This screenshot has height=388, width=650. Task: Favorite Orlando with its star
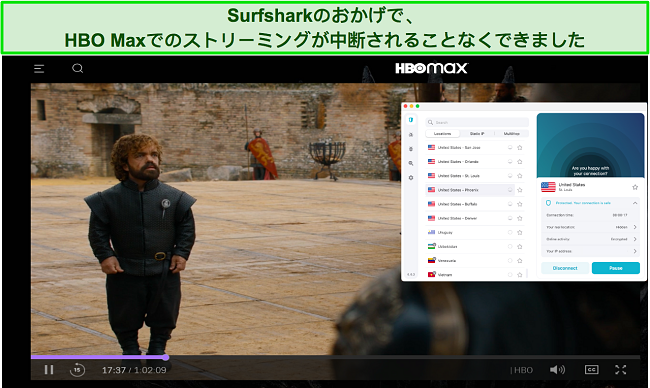pos(520,162)
